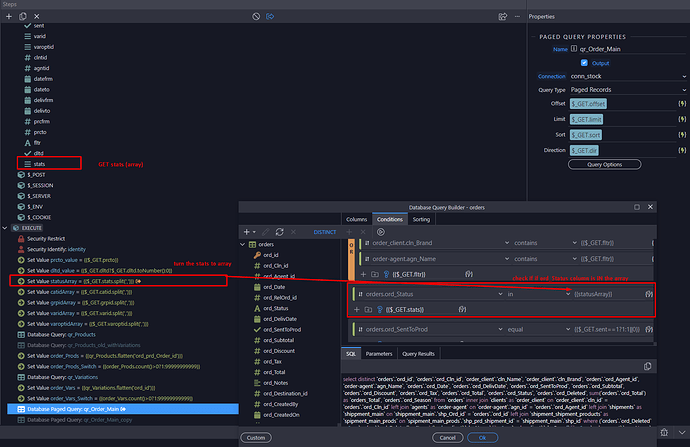The height and width of the screenshot is (447, 690).
Task: Click data binding icon next to Limit field
Action: click(x=682, y=119)
